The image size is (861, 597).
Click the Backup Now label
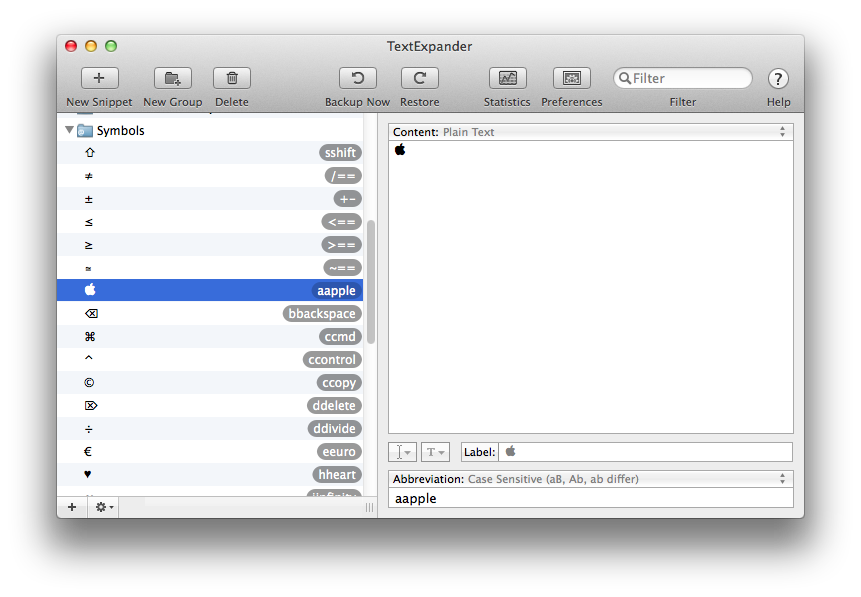(357, 102)
